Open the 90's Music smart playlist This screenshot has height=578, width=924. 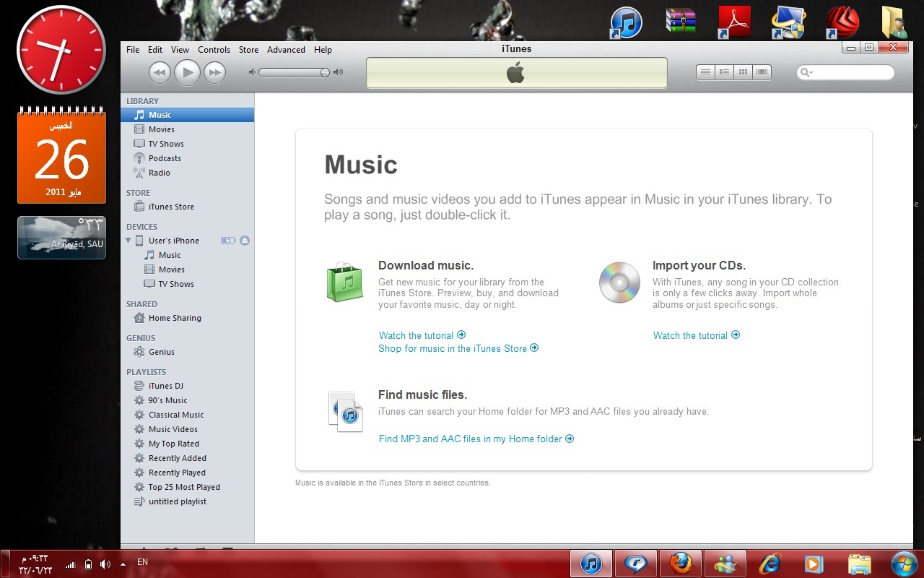click(187, 400)
